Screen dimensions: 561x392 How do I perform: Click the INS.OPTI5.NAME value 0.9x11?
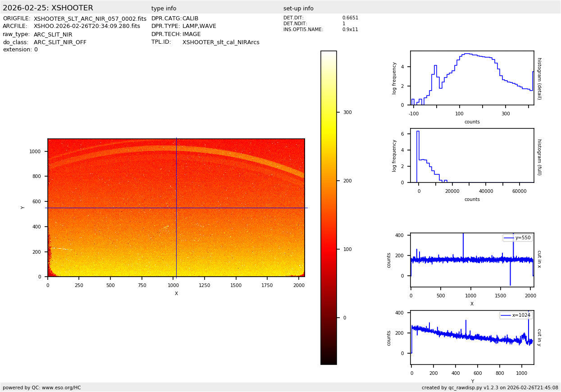pyautogui.click(x=350, y=30)
